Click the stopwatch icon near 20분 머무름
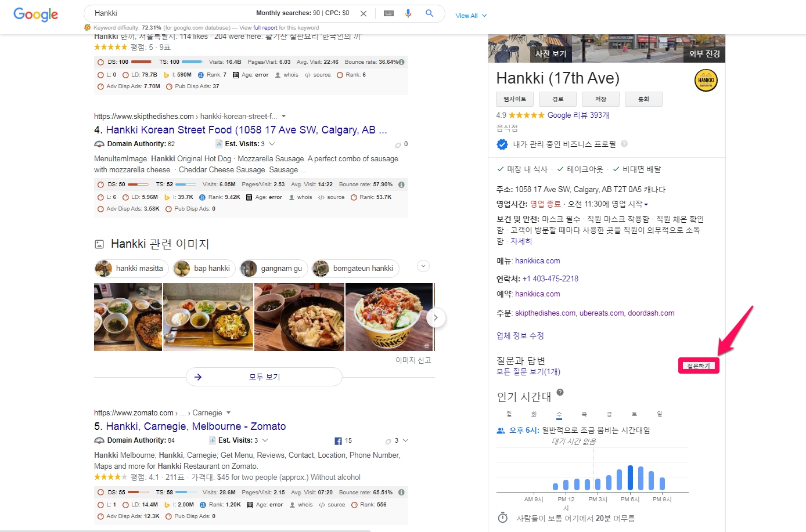This screenshot has width=806, height=532. coord(503,517)
